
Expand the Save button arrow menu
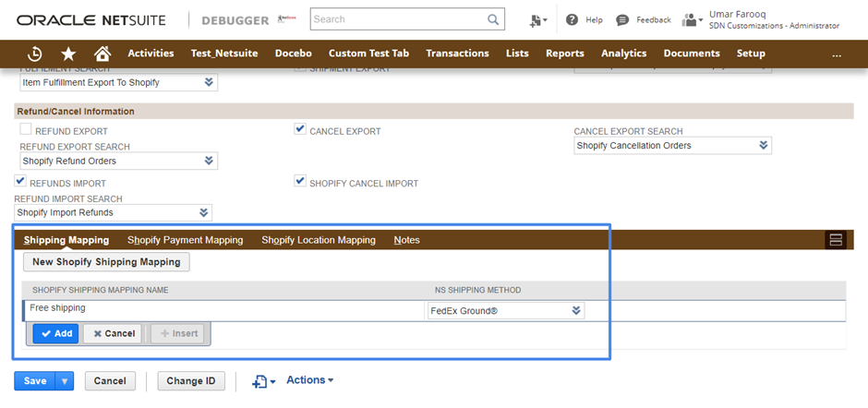(65, 381)
